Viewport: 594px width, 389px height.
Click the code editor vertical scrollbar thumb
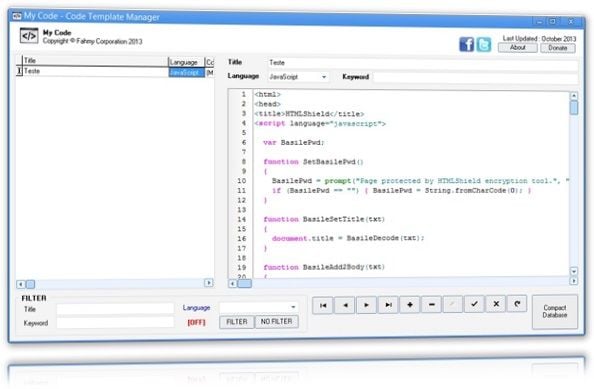[x=574, y=108]
